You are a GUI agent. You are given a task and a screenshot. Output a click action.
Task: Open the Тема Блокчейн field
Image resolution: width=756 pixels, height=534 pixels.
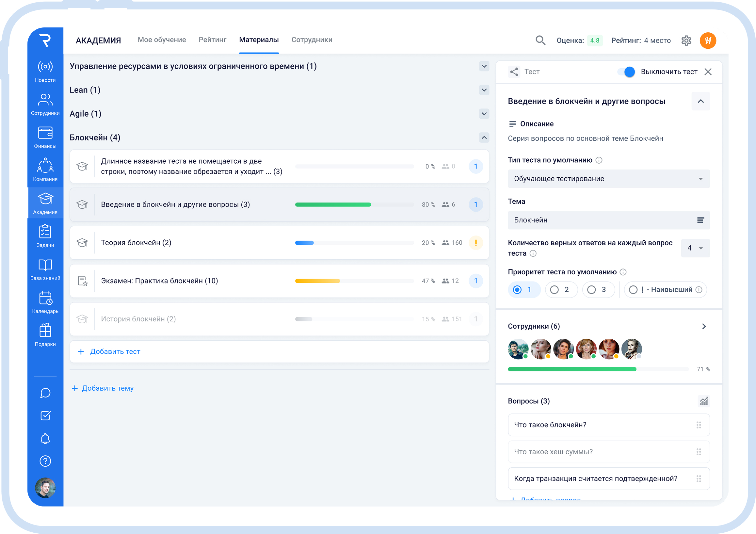pyautogui.click(x=609, y=220)
